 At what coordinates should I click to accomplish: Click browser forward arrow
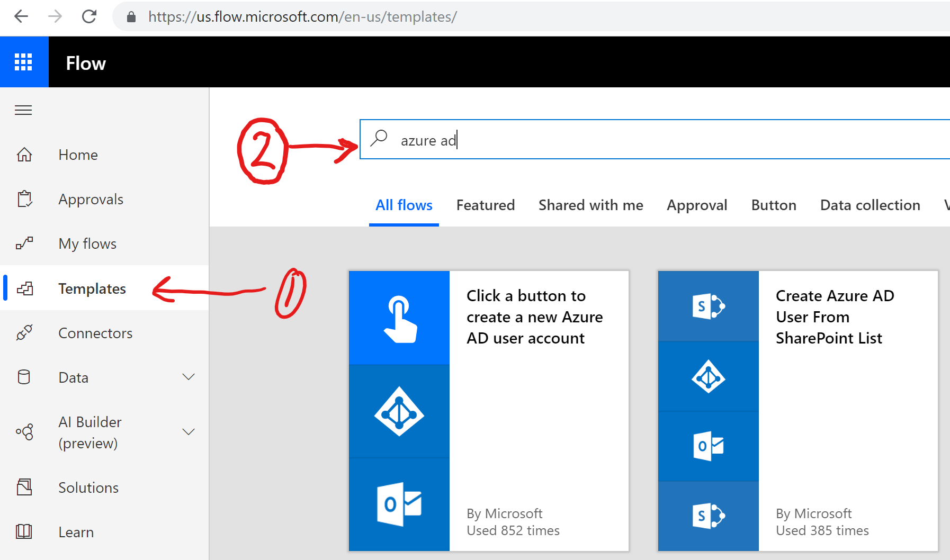point(55,16)
